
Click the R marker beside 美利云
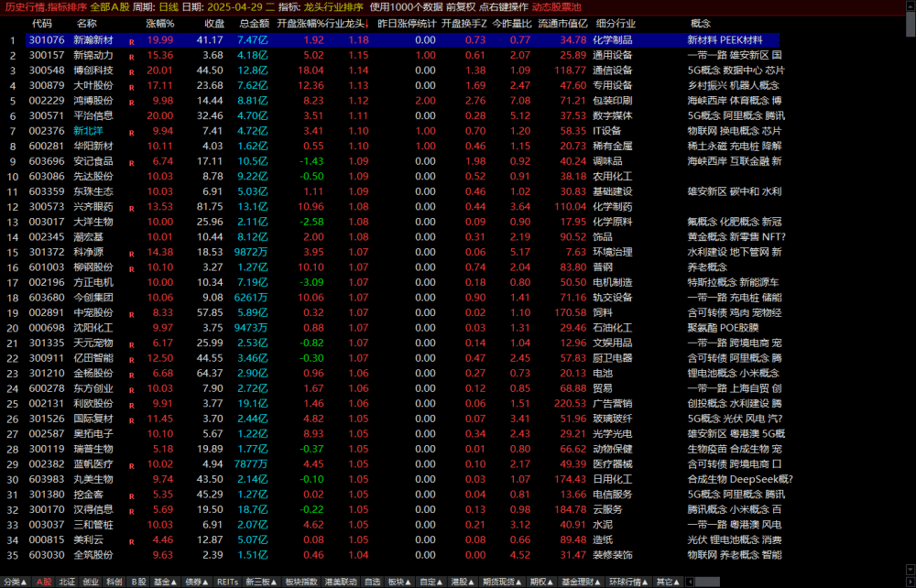point(131,542)
